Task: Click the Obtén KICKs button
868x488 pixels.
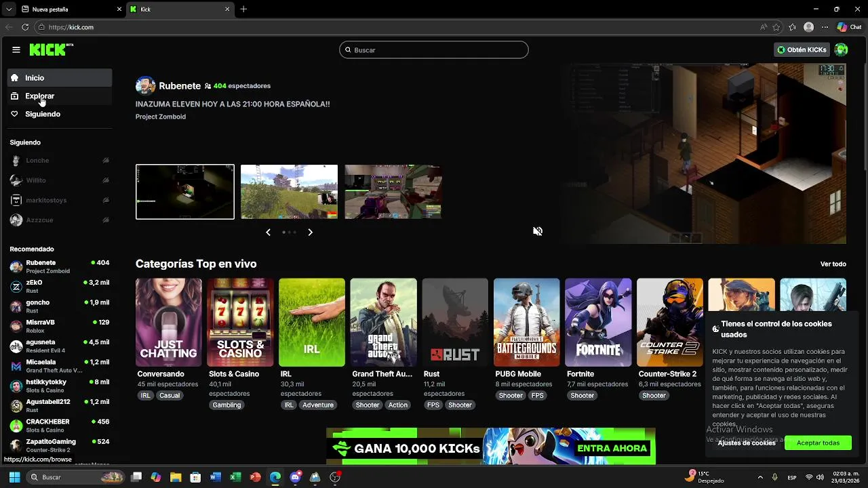Action: (x=802, y=49)
